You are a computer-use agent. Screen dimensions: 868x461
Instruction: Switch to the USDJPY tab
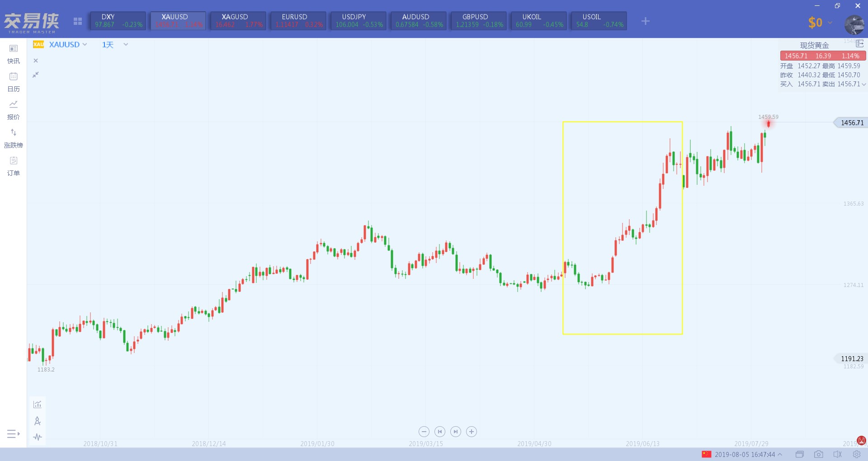359,21
